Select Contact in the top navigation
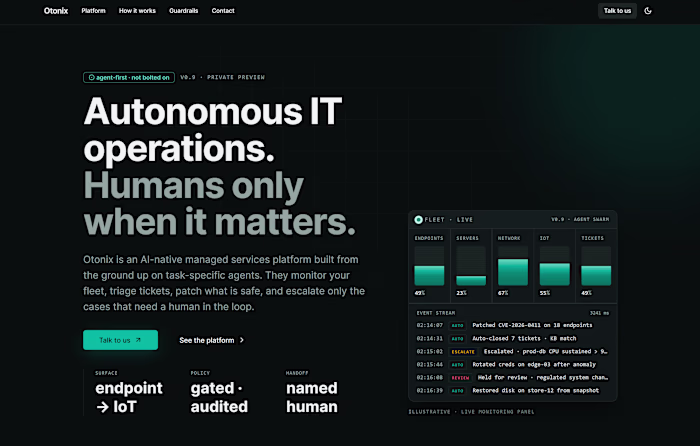Screen dimensions: 700x446 point(223,11)
